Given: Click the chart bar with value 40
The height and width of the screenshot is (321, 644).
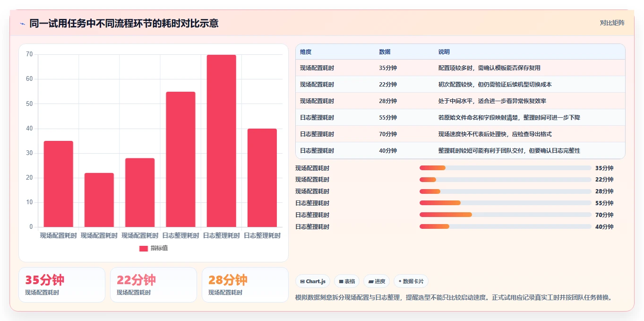Looking at the screenshot, I should pos(262,178).
